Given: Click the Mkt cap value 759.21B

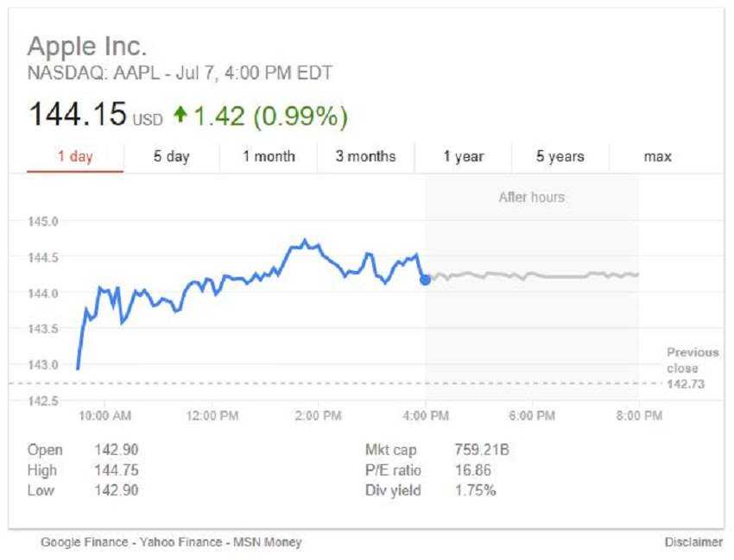Looking at the screenshot, I should [x=482, y=450].
